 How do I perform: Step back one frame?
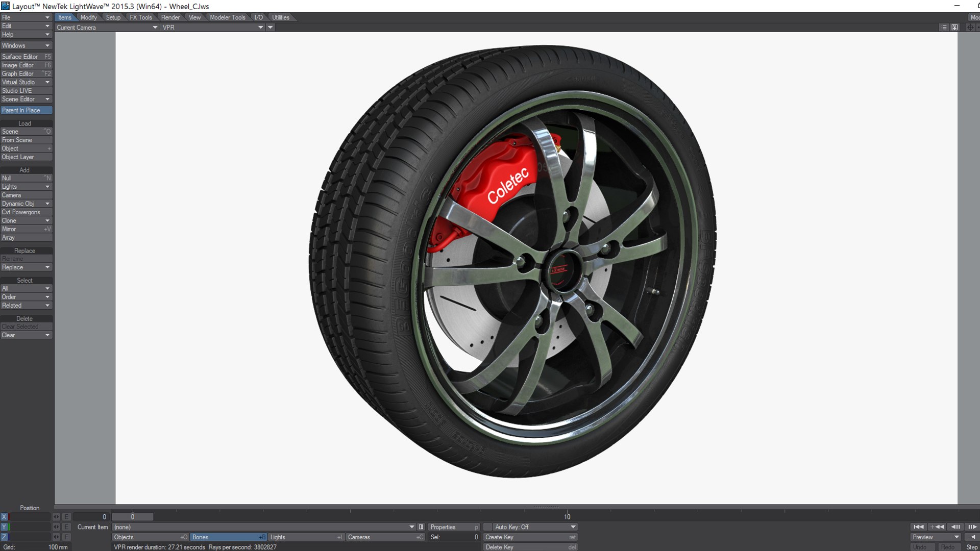coord(955,527)
